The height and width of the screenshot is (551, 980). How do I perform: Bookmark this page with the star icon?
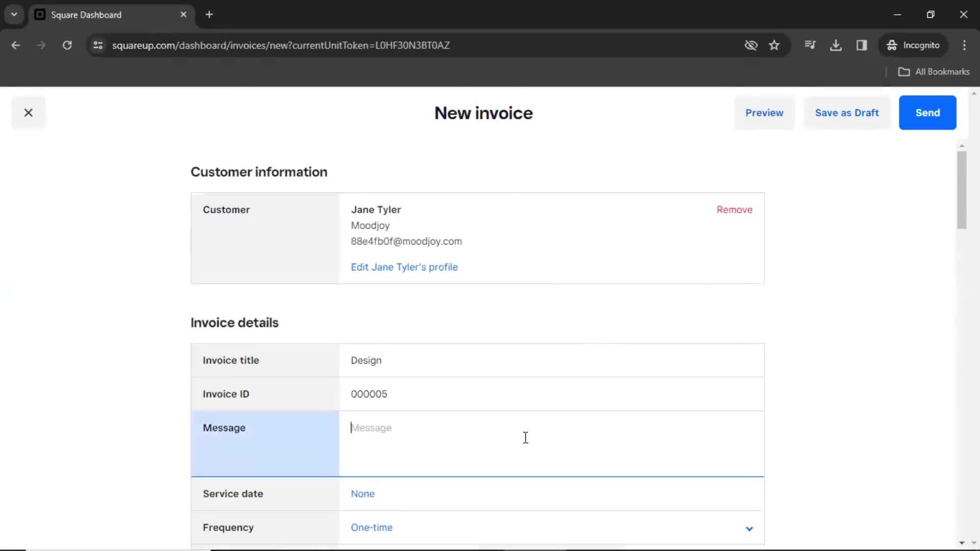[774, 45]
